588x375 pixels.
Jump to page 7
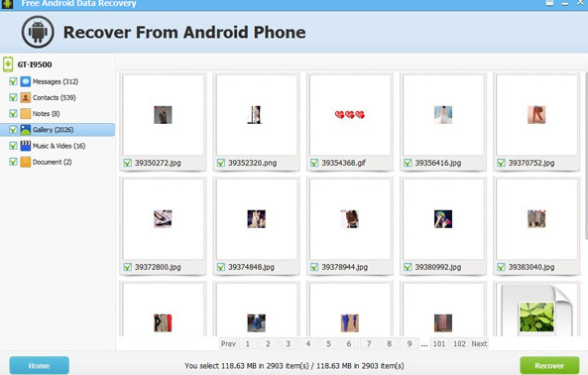point(369,343)
